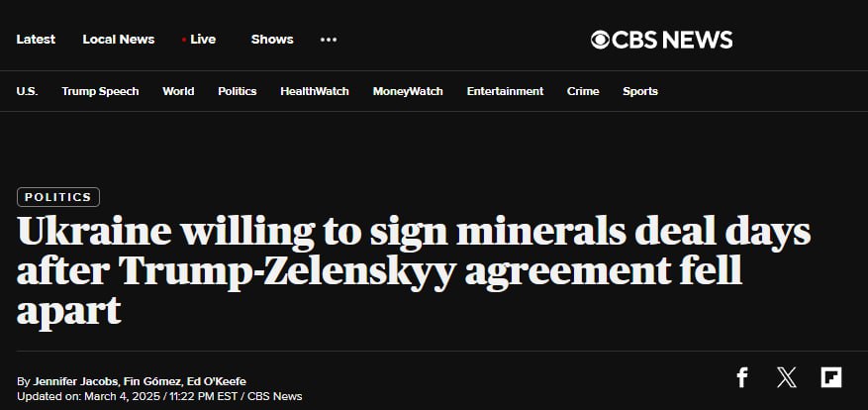The width and height of the screenshot is (868, 410).
Task: Open the three-dots more menu
Action: point(329,40)
